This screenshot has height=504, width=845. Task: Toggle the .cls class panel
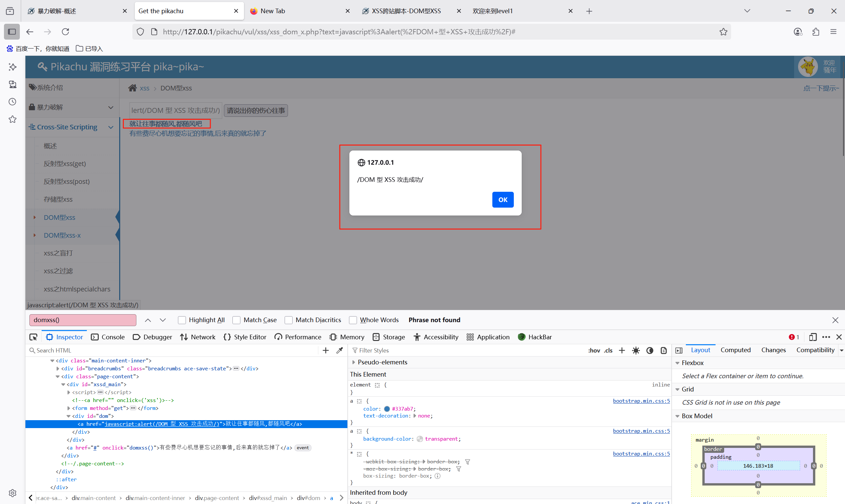(x=608, y=350)
